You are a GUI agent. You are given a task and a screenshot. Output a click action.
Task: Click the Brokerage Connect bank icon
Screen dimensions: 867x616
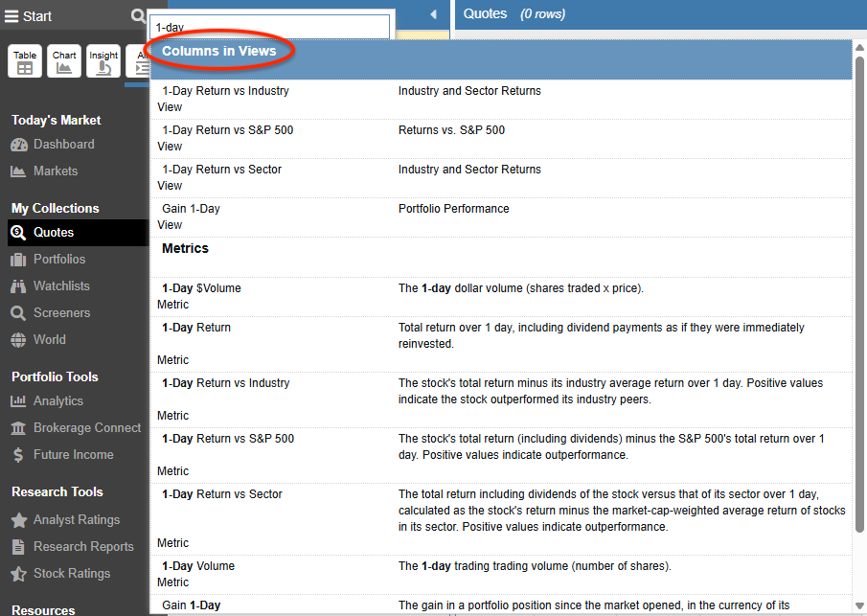[x=18, y=428]
